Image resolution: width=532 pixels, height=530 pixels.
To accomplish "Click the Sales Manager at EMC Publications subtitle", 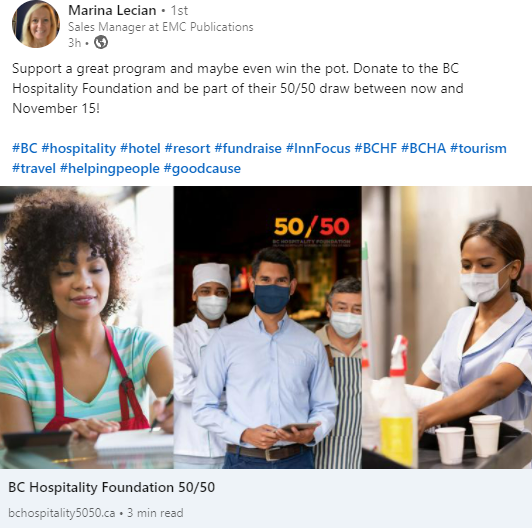I will pos(161,27).
